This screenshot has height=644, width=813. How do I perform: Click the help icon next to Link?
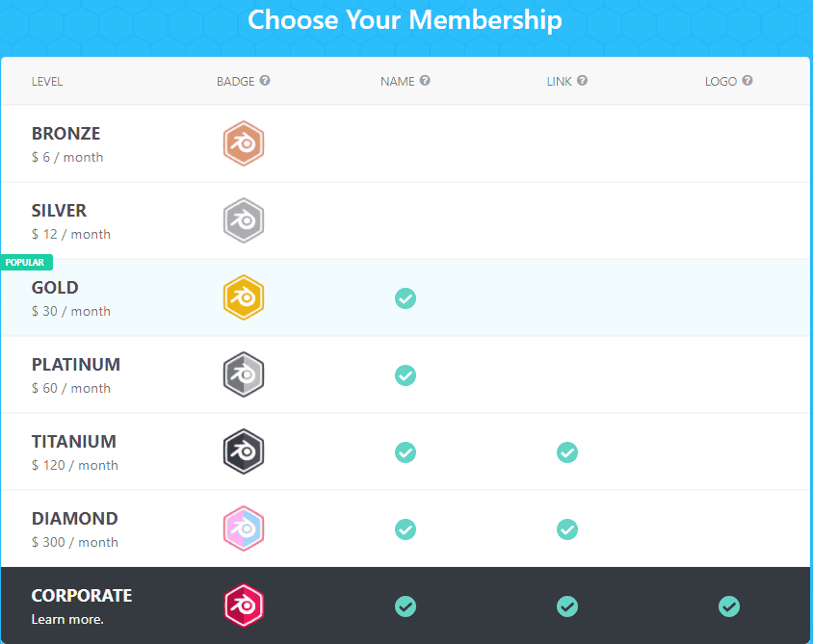pyautogui.click(x=583, y=81)
